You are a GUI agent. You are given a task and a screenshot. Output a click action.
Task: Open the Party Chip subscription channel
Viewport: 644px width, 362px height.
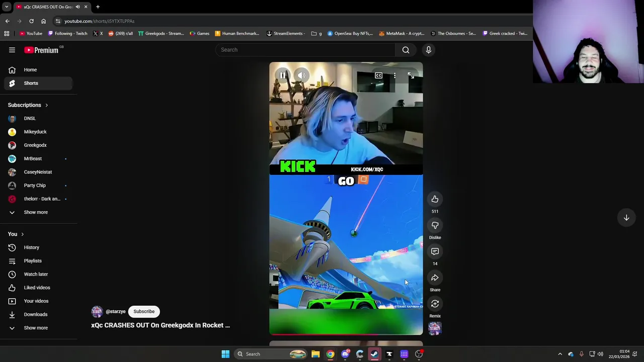39,186
